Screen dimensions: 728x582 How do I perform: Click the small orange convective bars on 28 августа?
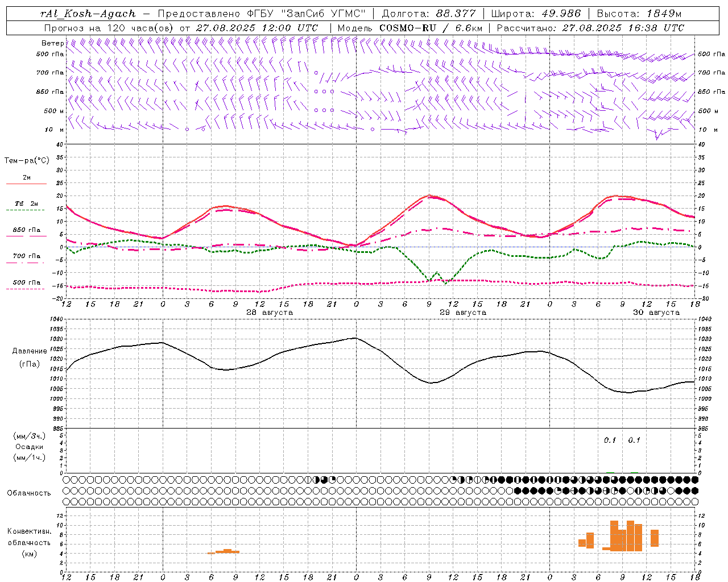coord(224,551)
